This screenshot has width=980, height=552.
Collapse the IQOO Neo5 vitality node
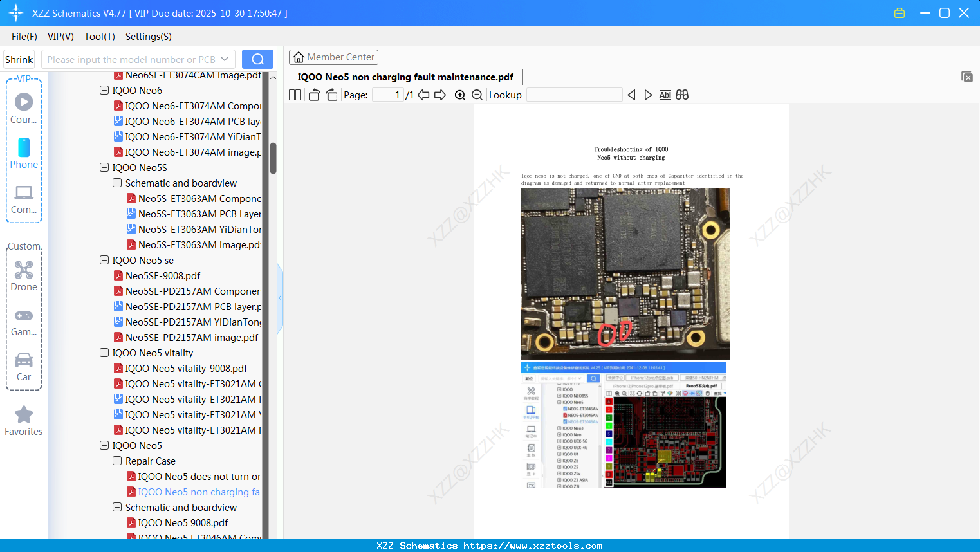point(104,353)
